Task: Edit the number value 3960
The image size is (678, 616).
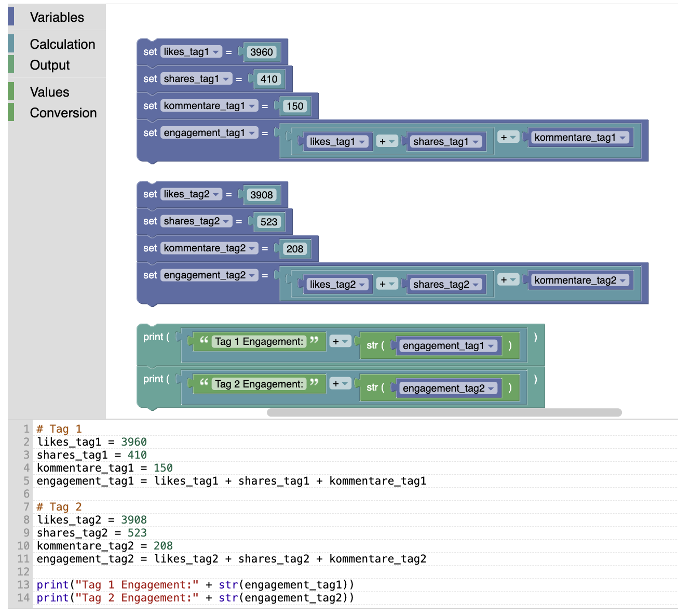Action: (x=261, y=52)
